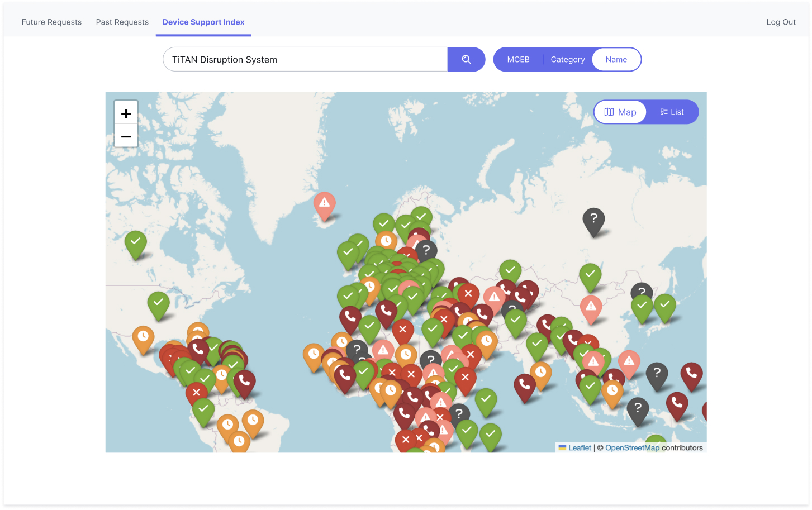Open the Future Requests tab
Image resolution: width=812 pixels, height=510 pixels.
tap(51, 22)
